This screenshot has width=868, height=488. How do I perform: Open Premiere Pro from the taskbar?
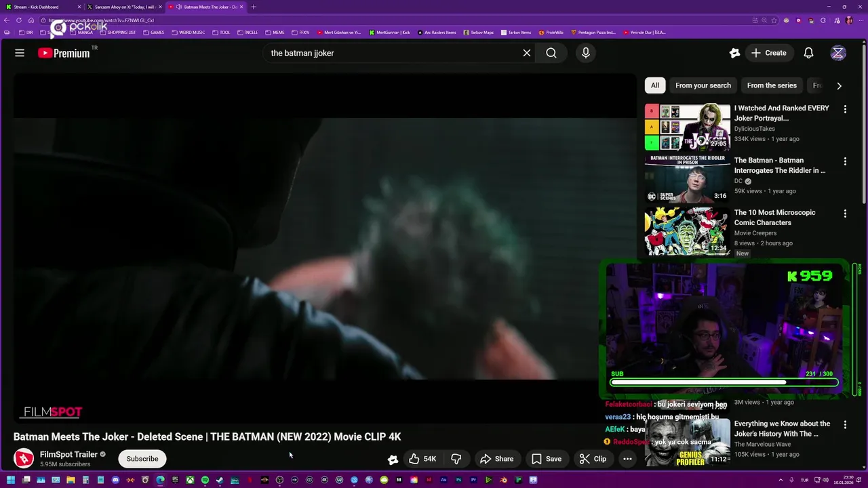[x=473, y=480]
